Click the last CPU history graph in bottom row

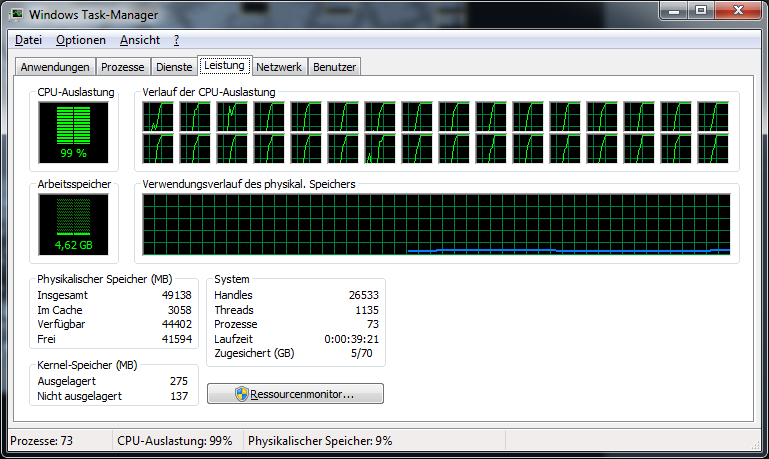click(x=713, y=149)
